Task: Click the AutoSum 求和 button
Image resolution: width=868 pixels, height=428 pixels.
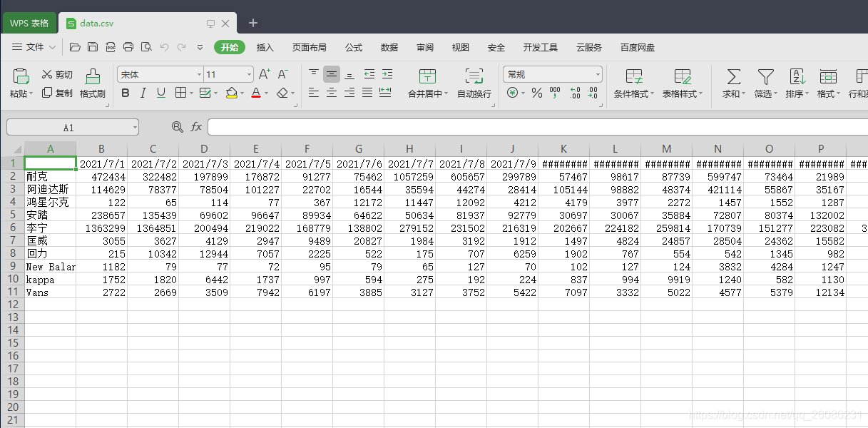Action: coord(733,83)
